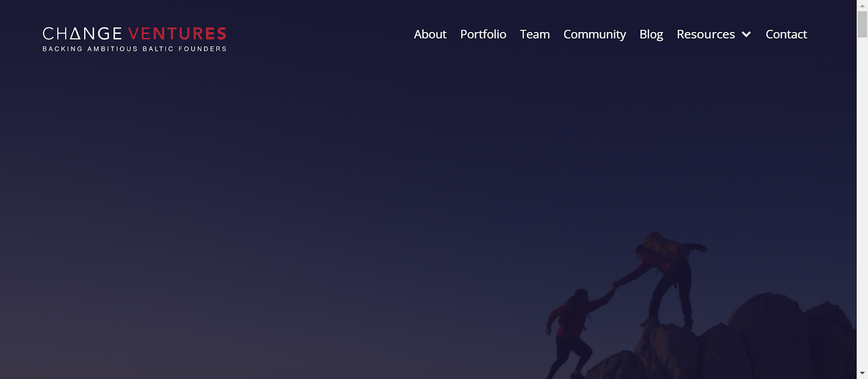Click the scrollbar down arrow
This screenshot has width=868, height=379.
point(862,374)
